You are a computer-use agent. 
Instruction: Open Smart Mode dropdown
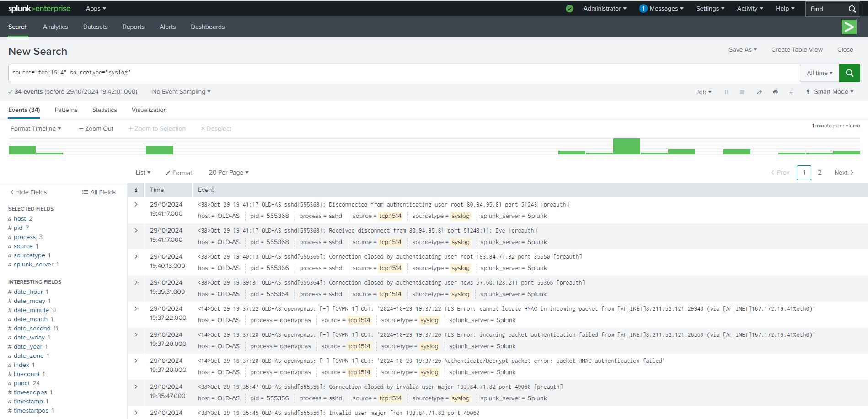coord(830,92)
